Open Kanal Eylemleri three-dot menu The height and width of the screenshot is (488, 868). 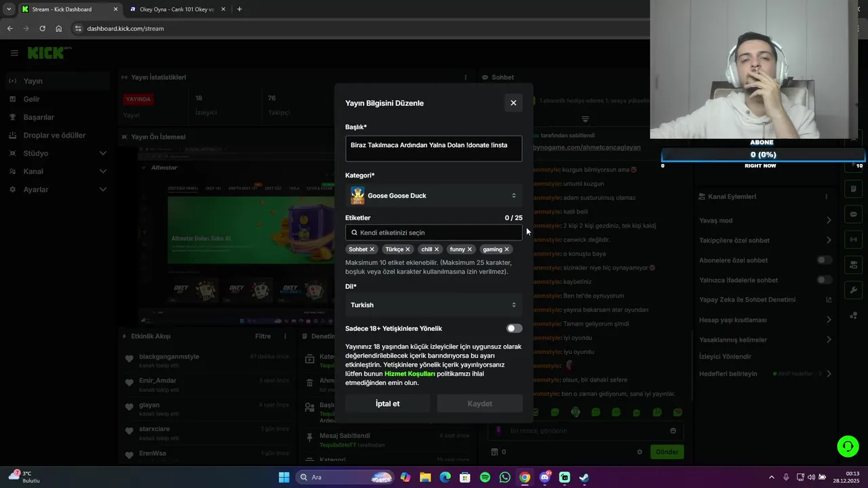coord(826,197)
